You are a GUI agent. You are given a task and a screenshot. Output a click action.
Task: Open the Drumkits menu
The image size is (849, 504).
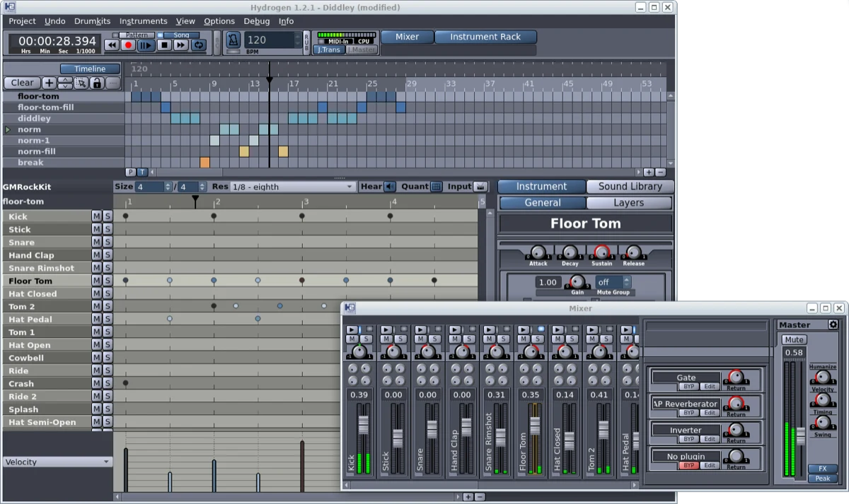pyautogui.click(x=92, y=21)
